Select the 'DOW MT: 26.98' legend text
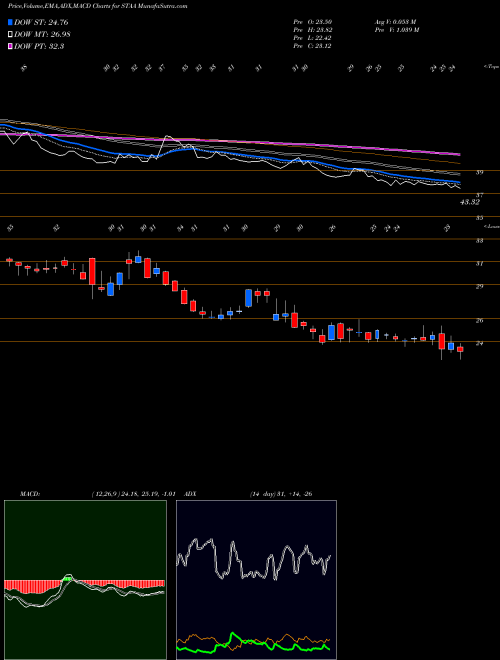This screenshot has width=500, height=660. (42, 35)
